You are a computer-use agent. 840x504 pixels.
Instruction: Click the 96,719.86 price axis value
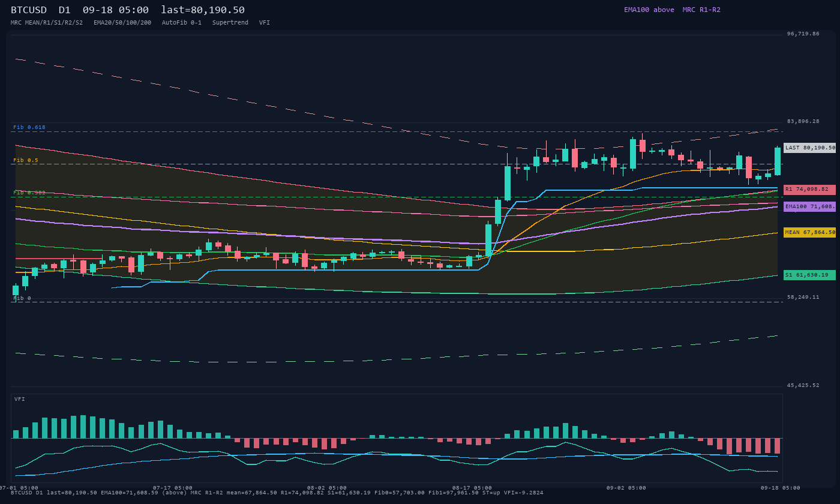tap(803, 34)
